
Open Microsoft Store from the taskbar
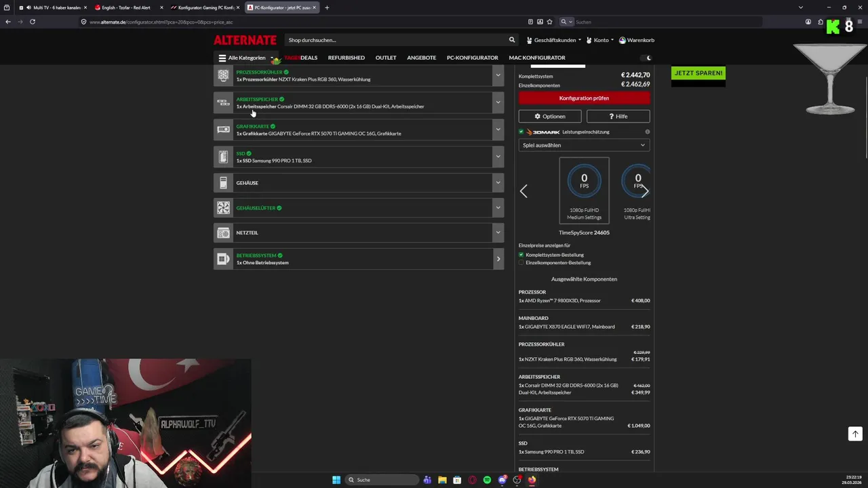457,480
